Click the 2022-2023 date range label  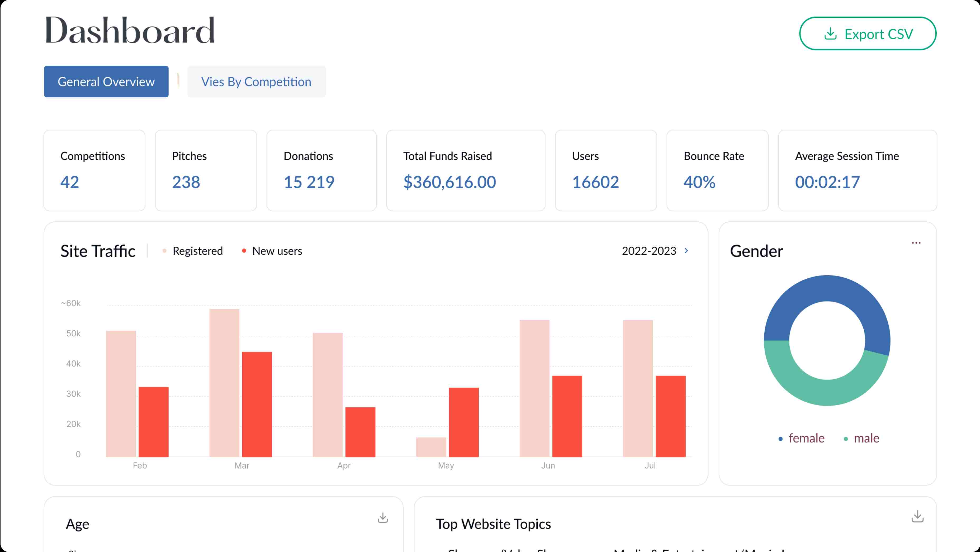pyautogui.click(x=649, y=251)
